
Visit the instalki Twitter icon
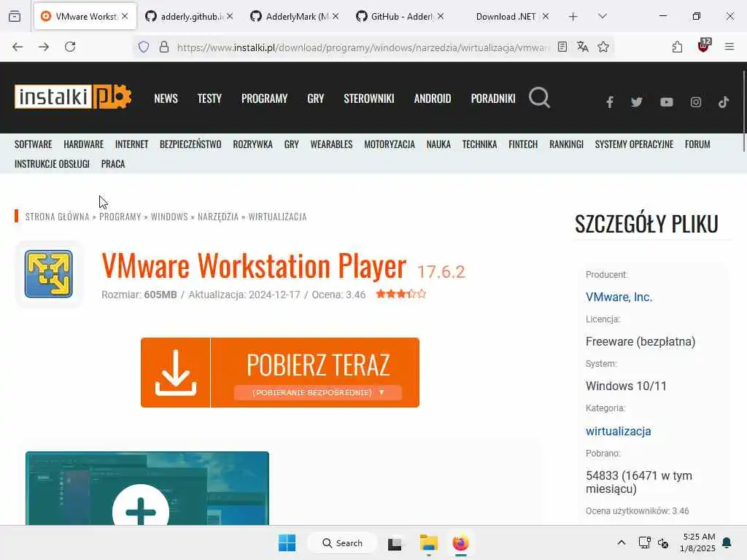(636, 102)
